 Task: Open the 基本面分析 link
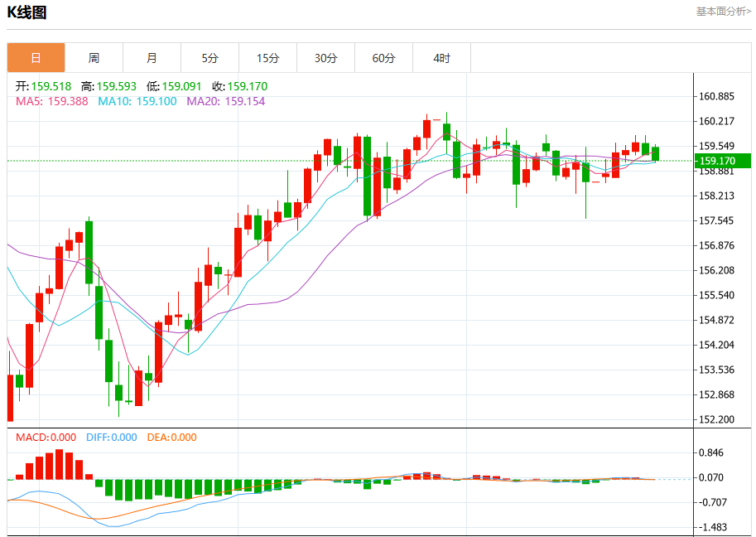(x=723, y=11)
